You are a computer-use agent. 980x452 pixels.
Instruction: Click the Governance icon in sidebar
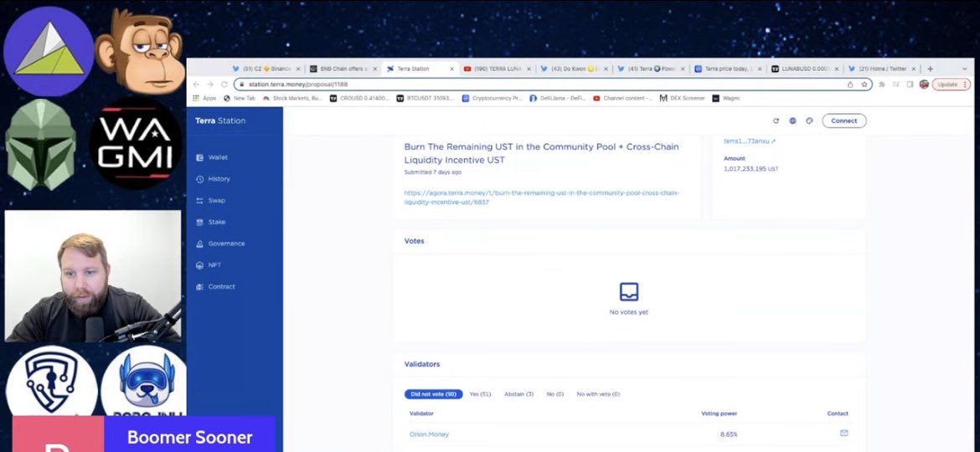coord(200,244)
